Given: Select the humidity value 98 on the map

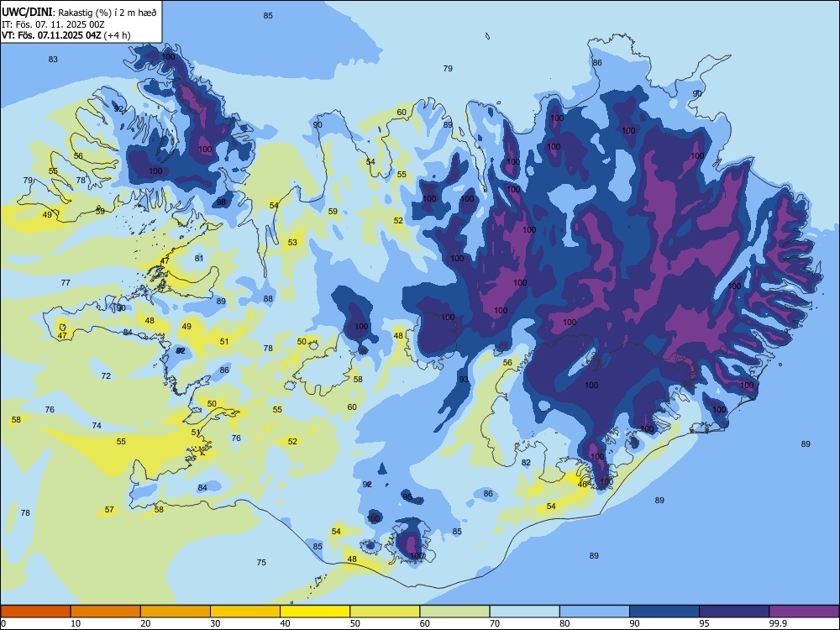Looking at the screenshot, I should (221, 202).
